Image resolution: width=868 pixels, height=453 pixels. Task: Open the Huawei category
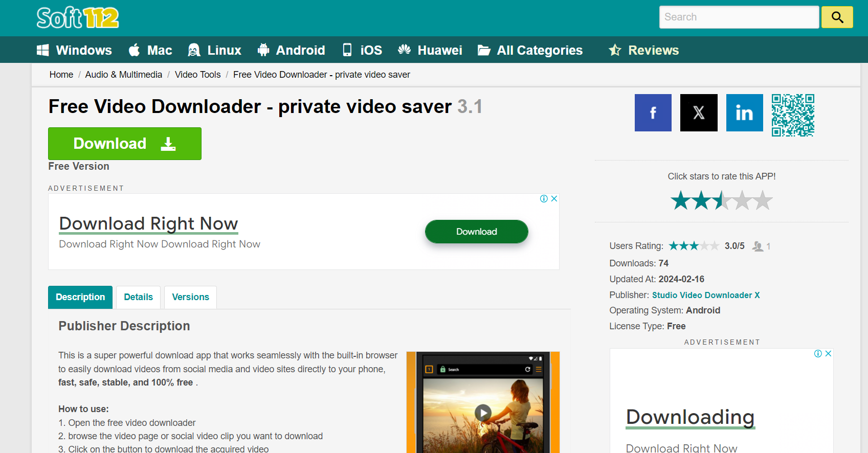click(430, 50)
